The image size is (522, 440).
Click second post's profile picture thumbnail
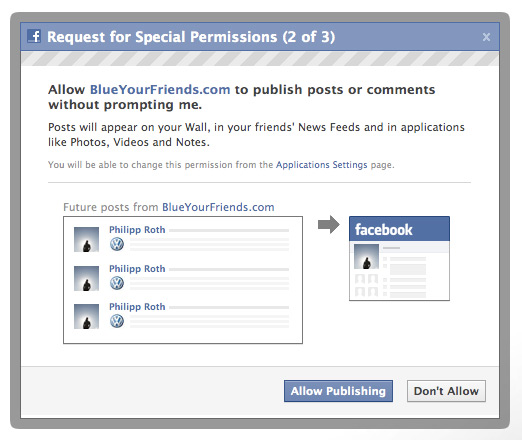[x=86, y=278]
